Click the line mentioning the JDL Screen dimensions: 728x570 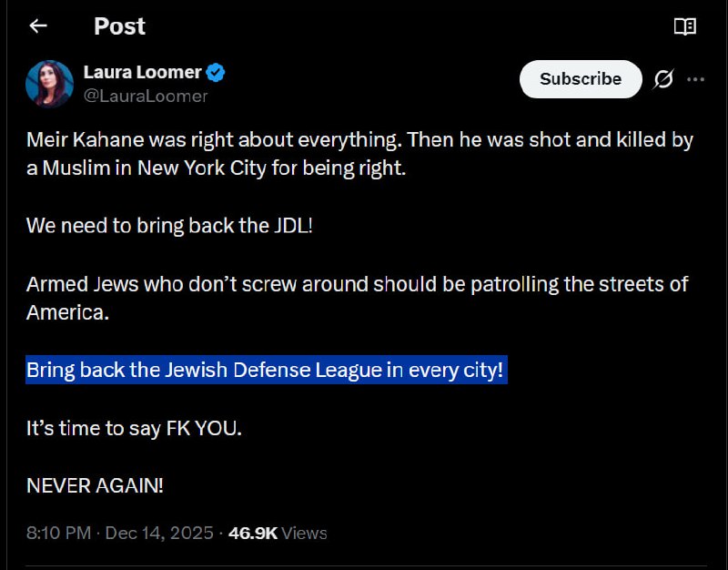(169, 224)
